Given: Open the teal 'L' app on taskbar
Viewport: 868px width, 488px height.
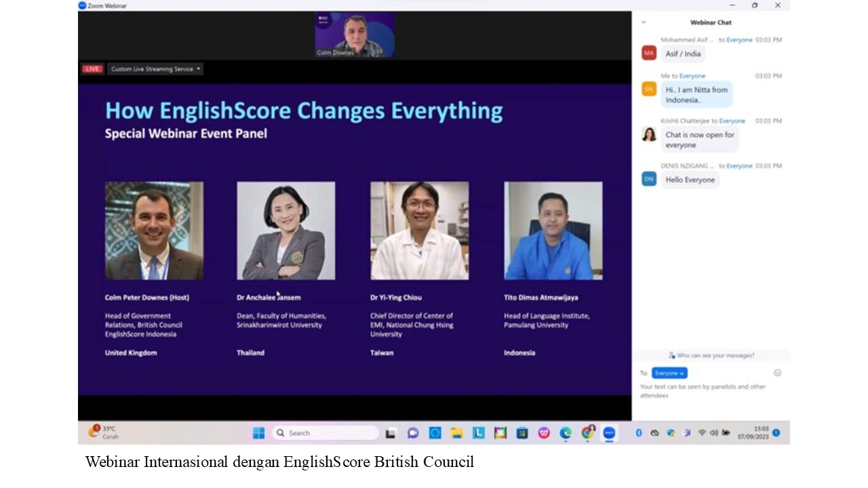Looking at the screenshot, I should [478, 433].
